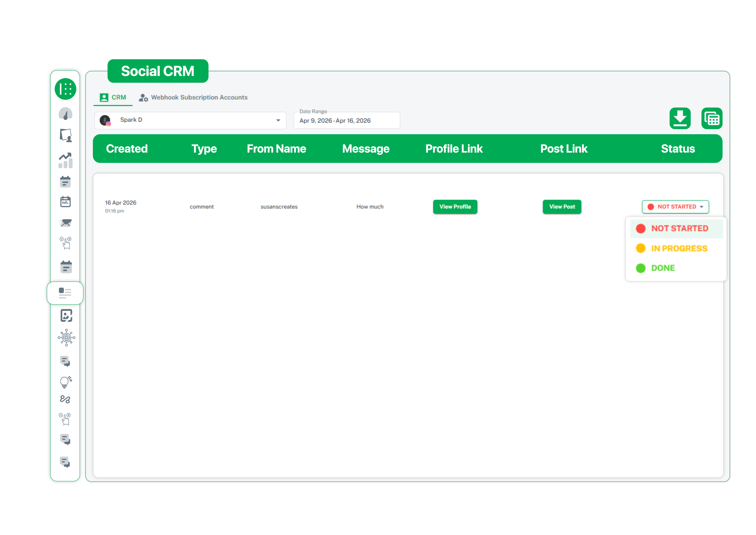
Task: Open the dashboard gauge icon in sidebar
Action: coord(65,114)
